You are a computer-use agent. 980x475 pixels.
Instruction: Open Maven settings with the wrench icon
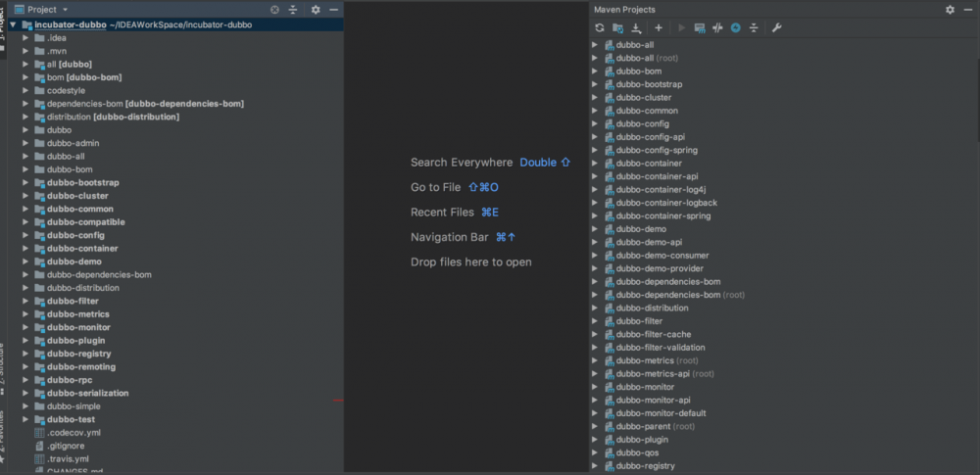(777, 28)
